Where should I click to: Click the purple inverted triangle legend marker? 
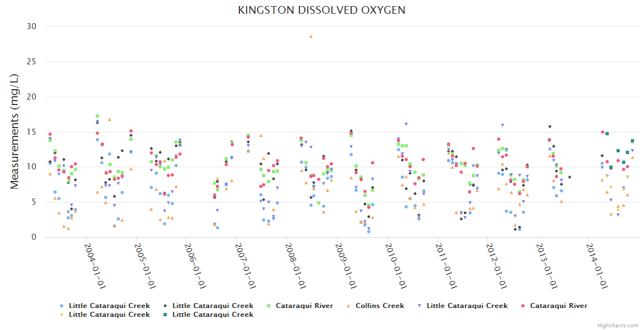(x=419, y=306)
